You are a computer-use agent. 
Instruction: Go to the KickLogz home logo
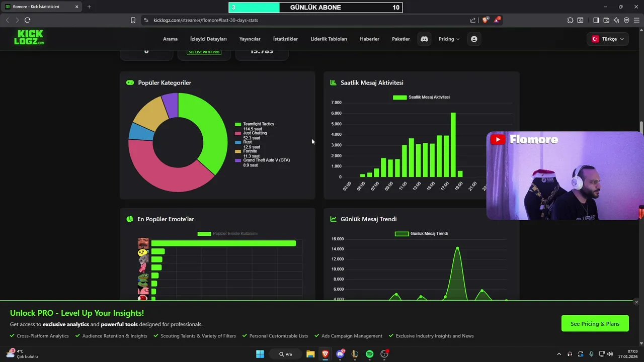coord(29,38)
